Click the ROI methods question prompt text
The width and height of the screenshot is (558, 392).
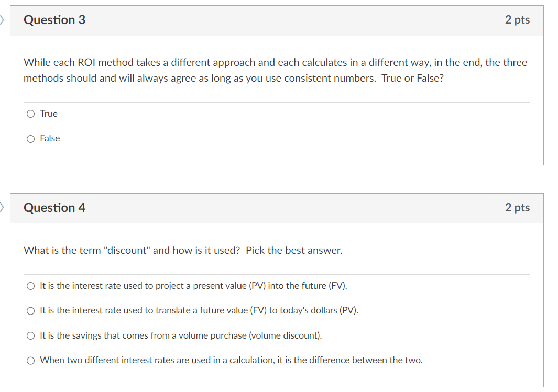click(x=275, y=70)
